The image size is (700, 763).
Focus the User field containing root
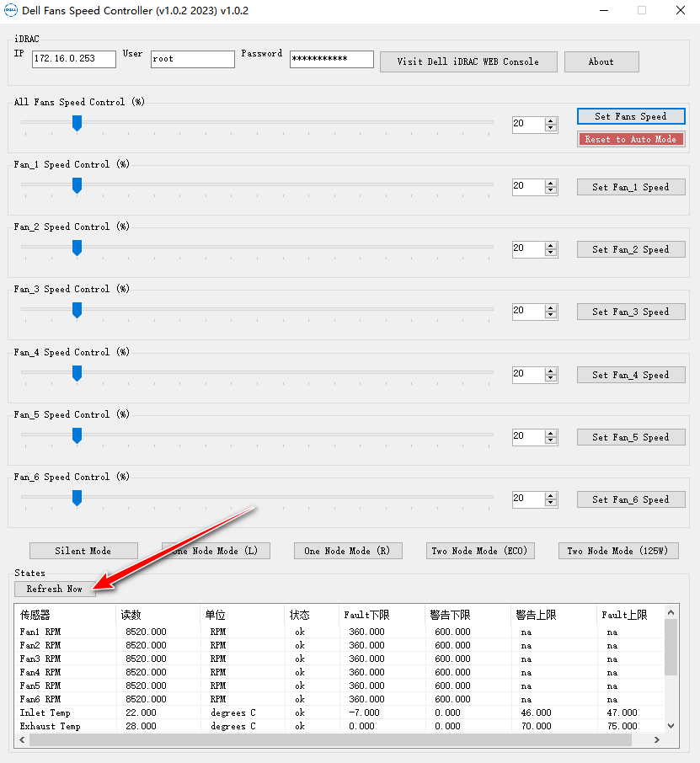pos(193,59)
